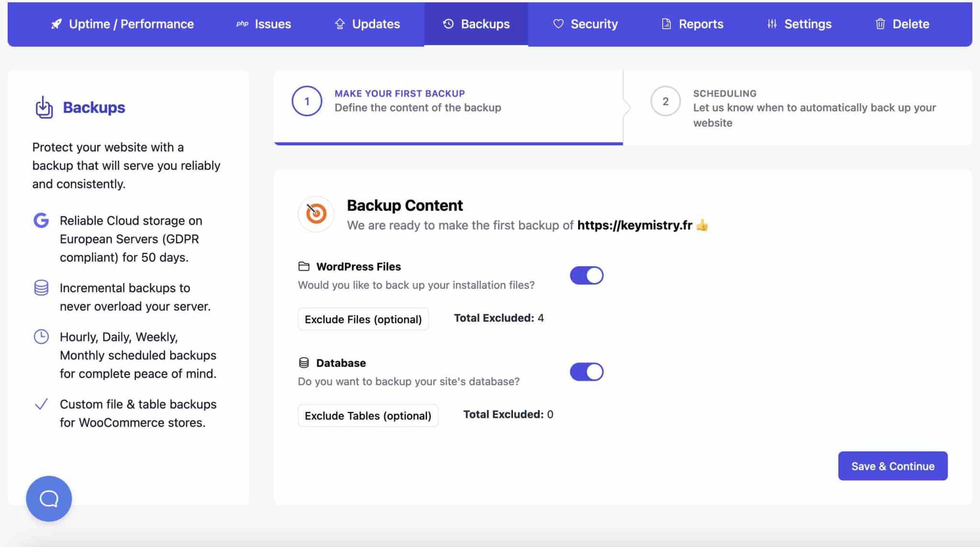Click the trash icon next to Delete
This screenshot has height=547, width=980.
[880, 24]
